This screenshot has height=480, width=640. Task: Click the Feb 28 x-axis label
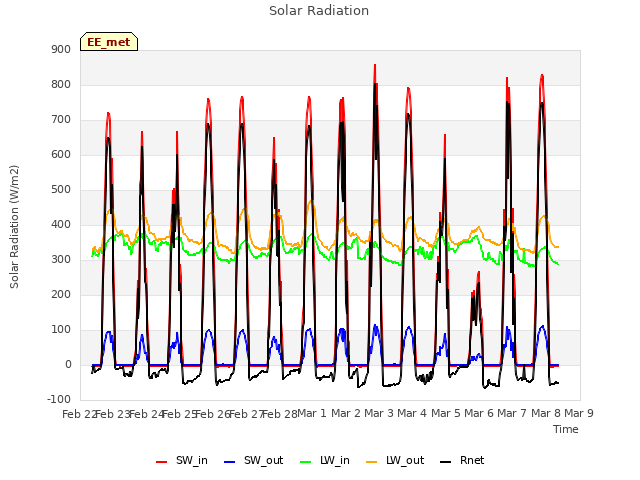(280, 414)
